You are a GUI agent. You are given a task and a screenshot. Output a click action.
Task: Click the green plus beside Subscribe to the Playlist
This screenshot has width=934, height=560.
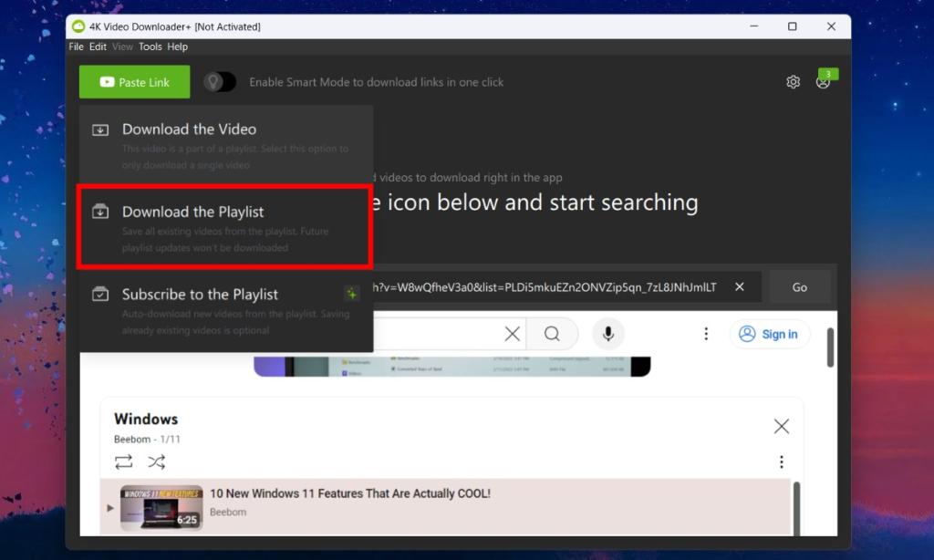(351, 294)
